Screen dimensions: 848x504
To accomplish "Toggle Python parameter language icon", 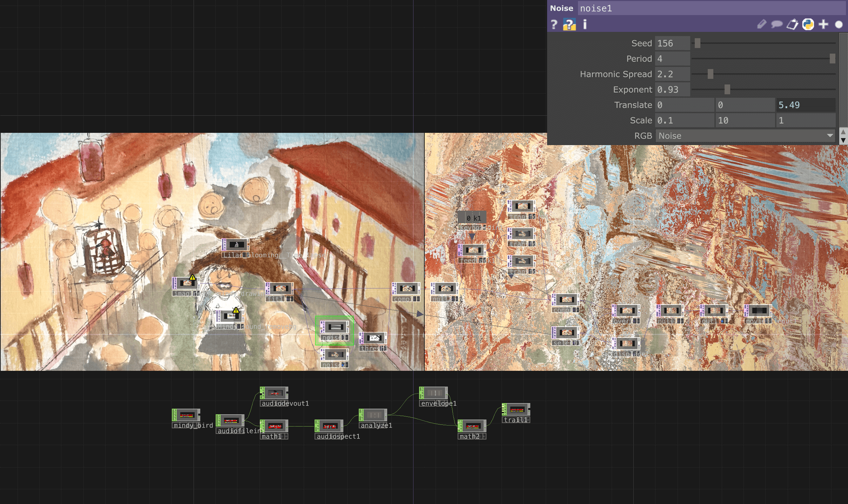I will [x=808, y=25].
